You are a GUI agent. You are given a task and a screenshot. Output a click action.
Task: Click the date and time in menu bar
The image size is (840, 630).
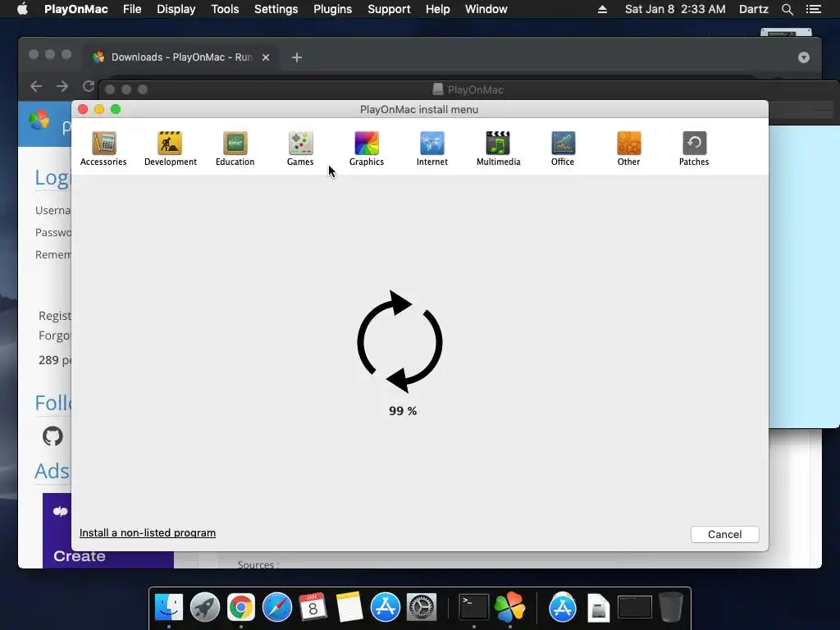coord(675,9)
